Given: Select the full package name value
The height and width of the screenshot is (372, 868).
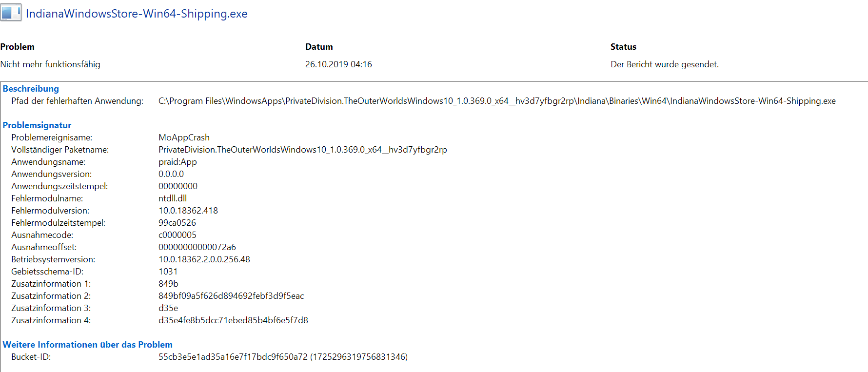Looking at the screenshot, I should pos(303,150).
